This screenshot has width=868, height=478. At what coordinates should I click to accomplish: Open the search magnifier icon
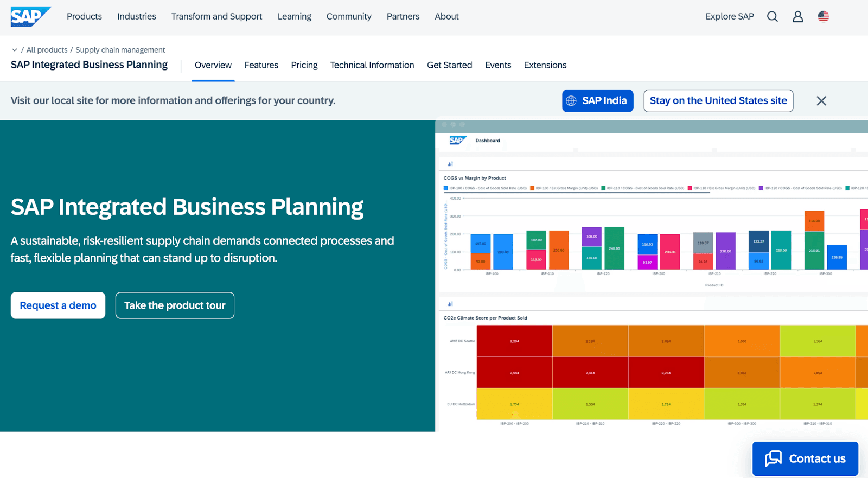point(773,17)
